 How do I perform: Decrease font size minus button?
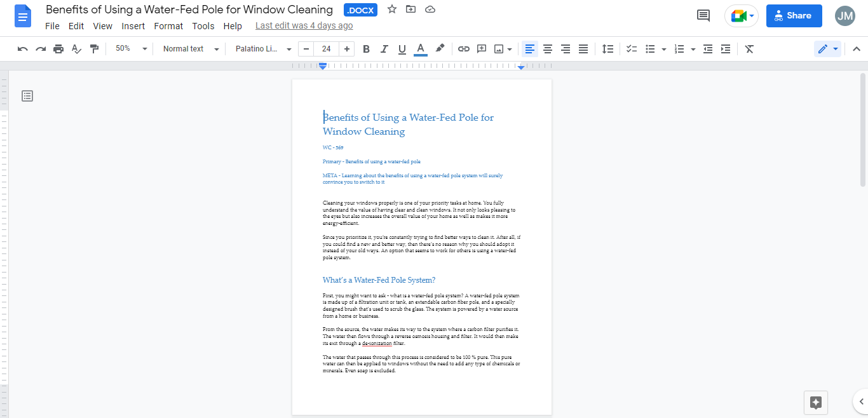(306, 49)
